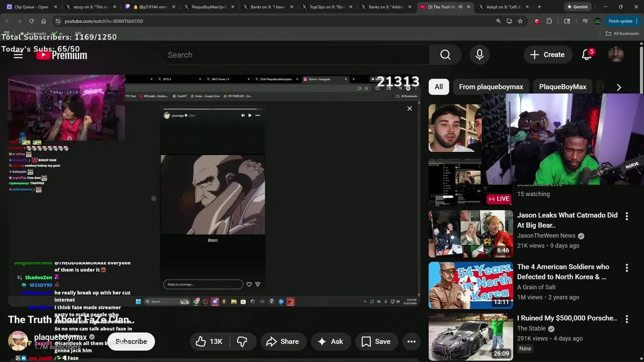
Task: Open the red extension icon in toolbar
Action: pyautogui.click(x=537, y=21)
